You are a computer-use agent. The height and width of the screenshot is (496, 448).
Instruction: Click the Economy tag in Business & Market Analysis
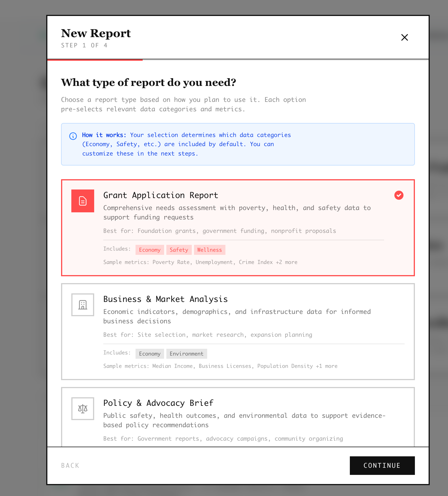tap(150, 354)
